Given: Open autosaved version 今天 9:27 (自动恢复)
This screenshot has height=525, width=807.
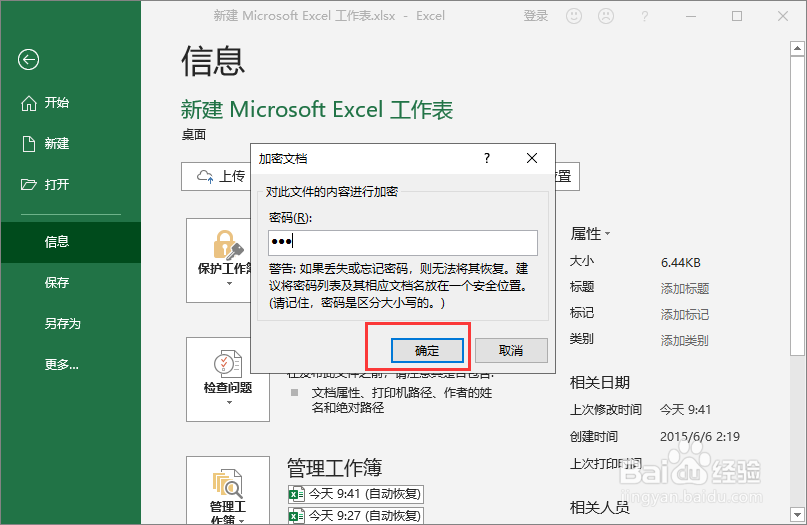Looking at the screenshot, I should click(x=356, y=515).
